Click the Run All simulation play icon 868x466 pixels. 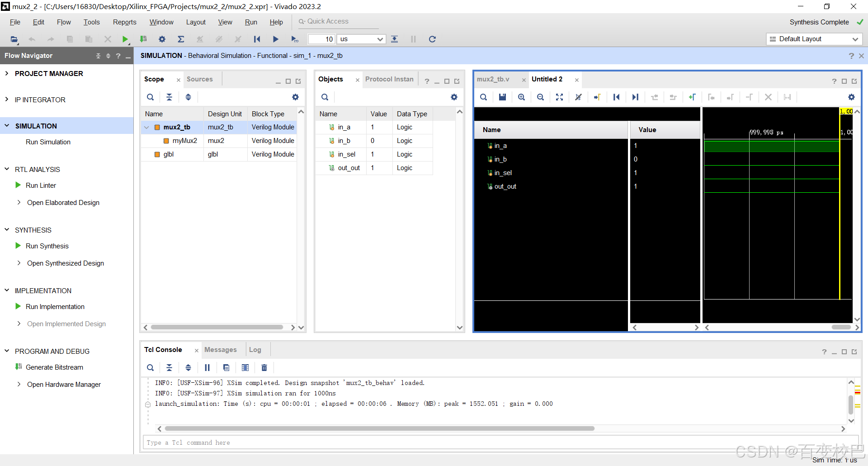coord(276,39)
